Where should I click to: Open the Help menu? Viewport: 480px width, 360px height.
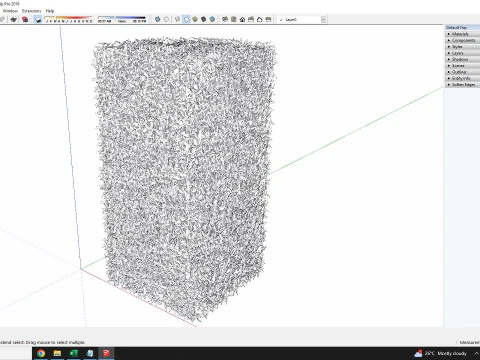click(50, 11)
